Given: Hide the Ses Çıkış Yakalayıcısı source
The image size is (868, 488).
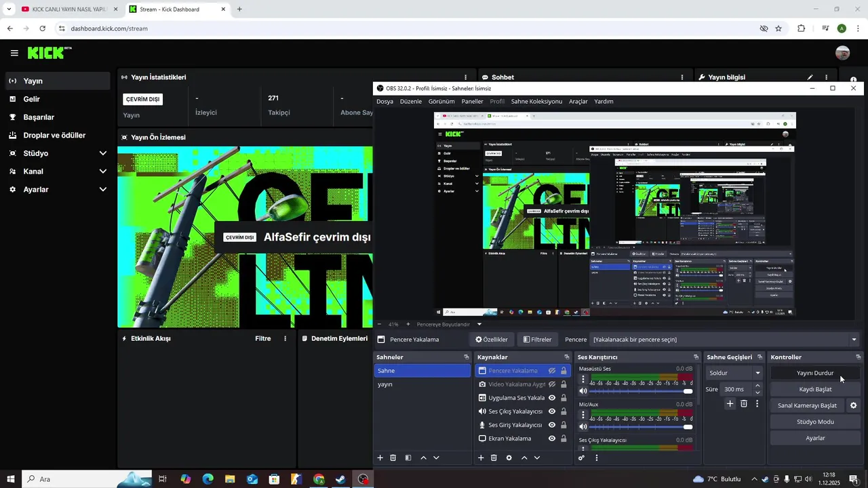Looking at the screenshot, I should (552, 411).
